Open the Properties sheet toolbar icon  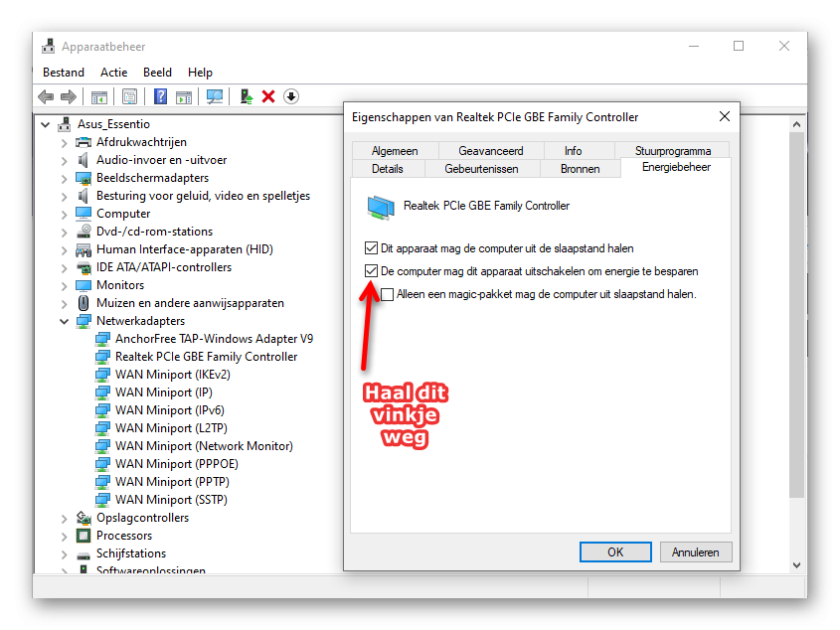[129, 97]
